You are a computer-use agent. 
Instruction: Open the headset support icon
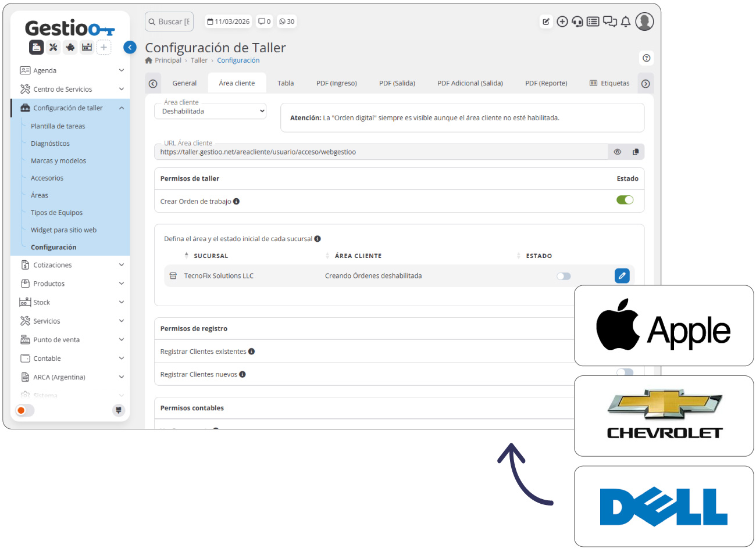(x=577, y=21)
